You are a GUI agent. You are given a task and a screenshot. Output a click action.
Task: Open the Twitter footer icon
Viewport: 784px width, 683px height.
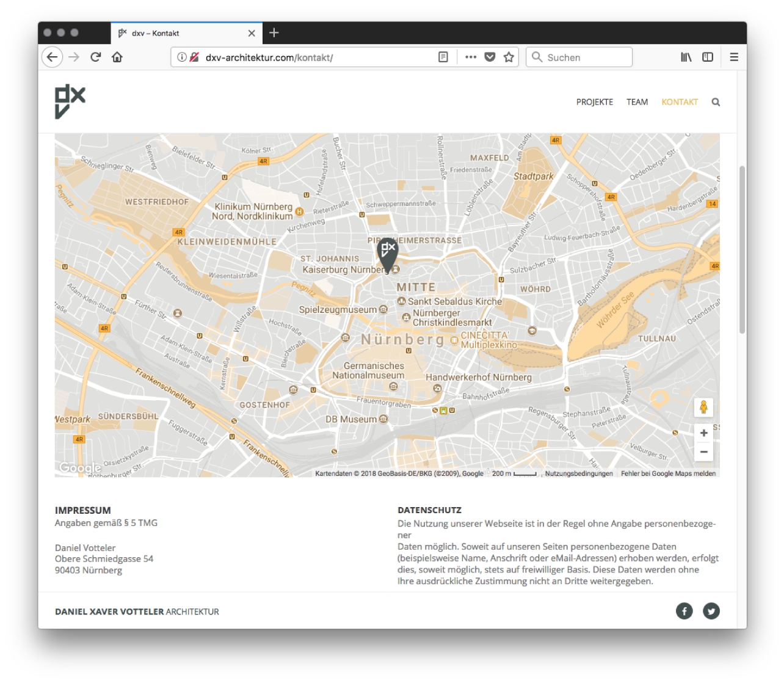pyautogui.click(x=711, y=611)
